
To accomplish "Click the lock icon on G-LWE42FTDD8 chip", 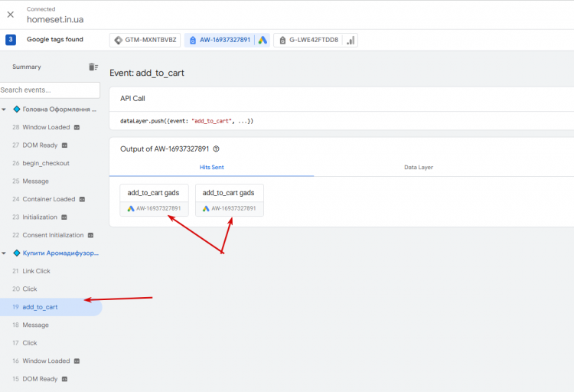I will 282,41.
